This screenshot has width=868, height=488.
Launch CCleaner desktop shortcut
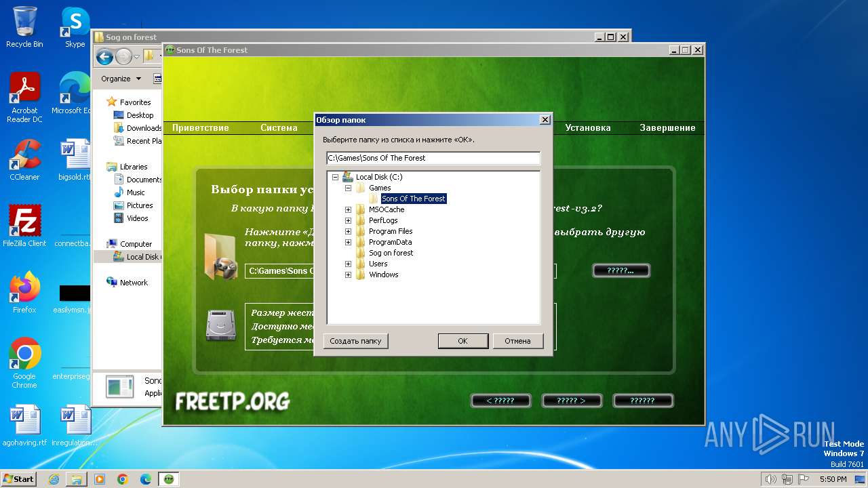[24, 160]
